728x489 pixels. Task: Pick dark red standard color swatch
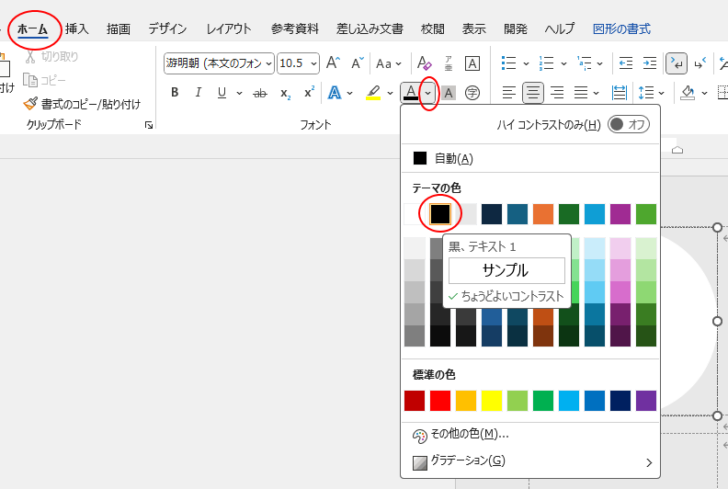(x=415, y=401)
